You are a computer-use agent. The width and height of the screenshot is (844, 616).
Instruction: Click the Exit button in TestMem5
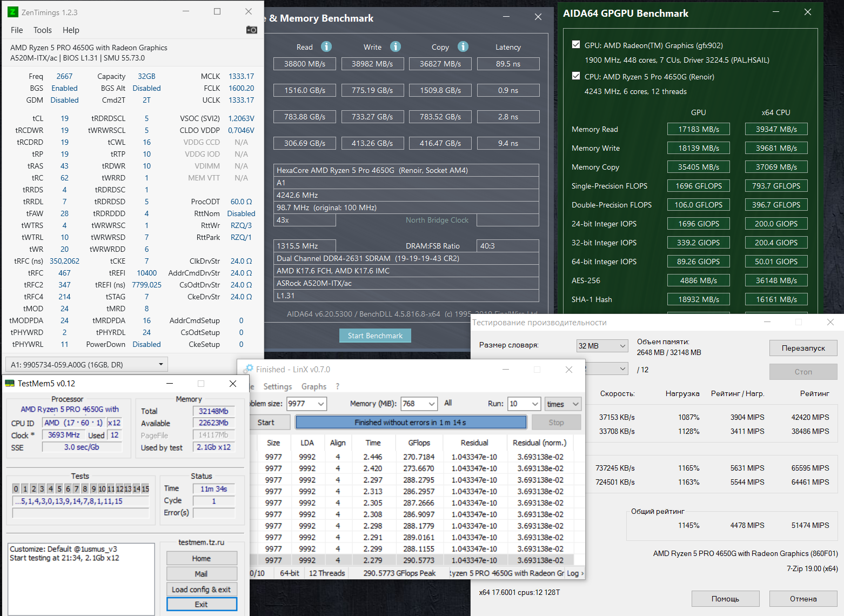[x=202, y=605]
